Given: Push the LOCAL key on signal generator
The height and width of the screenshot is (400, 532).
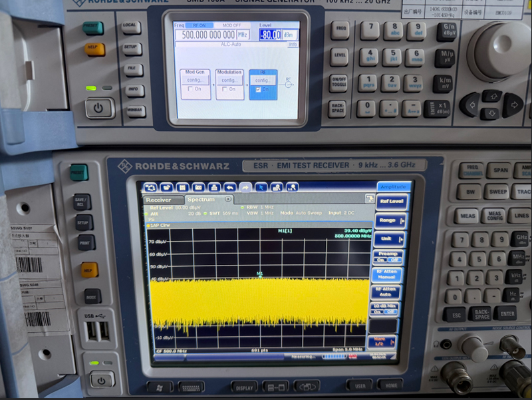Looking at the screenshot, I should click(x=130, y=27).
